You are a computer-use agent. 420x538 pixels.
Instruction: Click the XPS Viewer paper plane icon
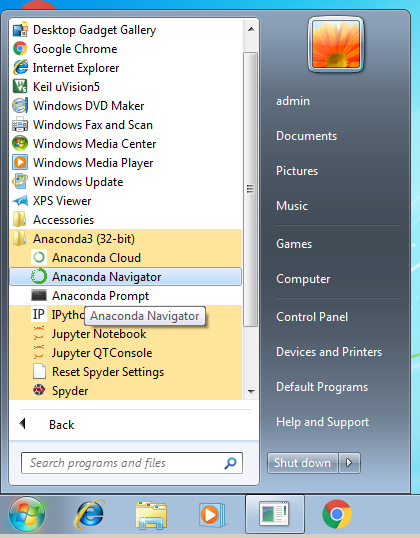pyautogui.click(x=20, y=200)
